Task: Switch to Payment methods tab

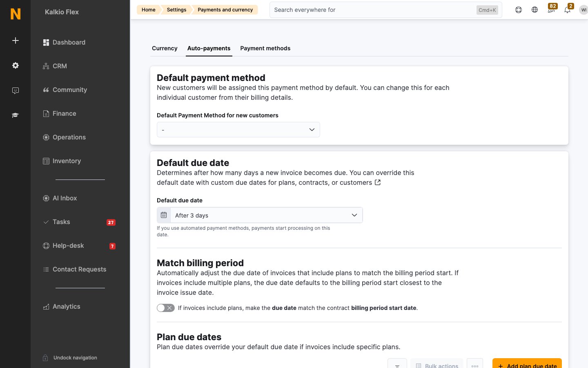Action: coord(265,48)
